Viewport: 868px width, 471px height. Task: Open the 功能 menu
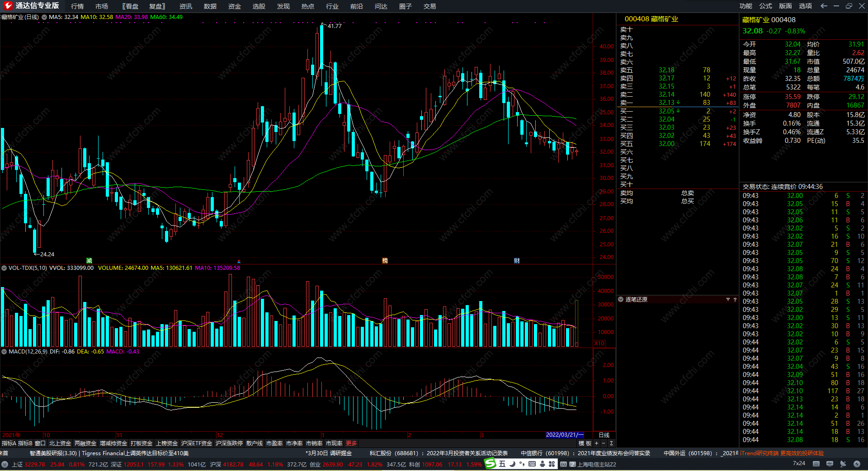(x=746, y=6)
